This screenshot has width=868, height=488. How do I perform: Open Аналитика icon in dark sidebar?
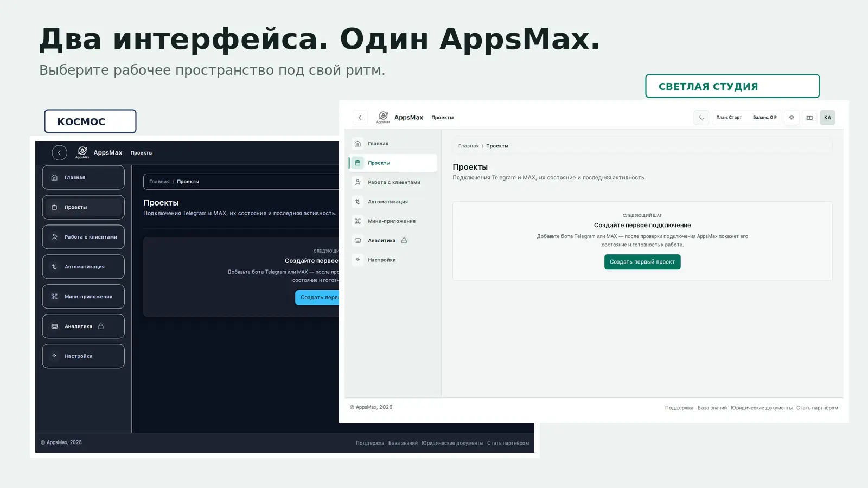pos(54,326)
